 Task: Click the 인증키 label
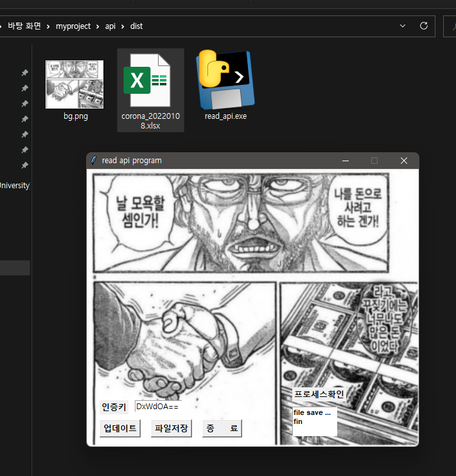coord(114,407)
